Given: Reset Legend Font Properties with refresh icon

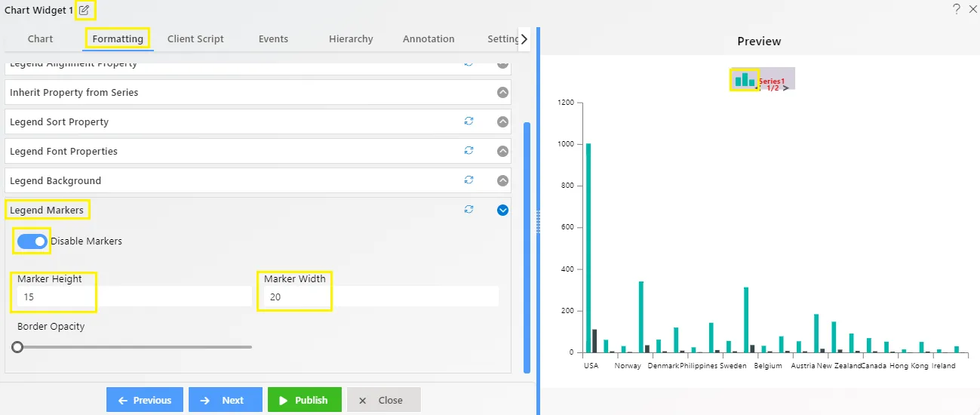Looking at the screenshot, I should 468,151.
